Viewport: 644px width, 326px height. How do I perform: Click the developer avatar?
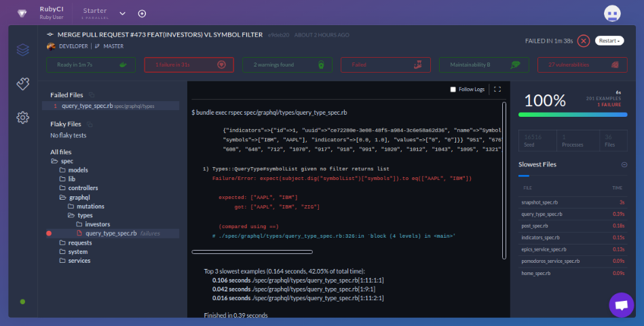(52, 46)
